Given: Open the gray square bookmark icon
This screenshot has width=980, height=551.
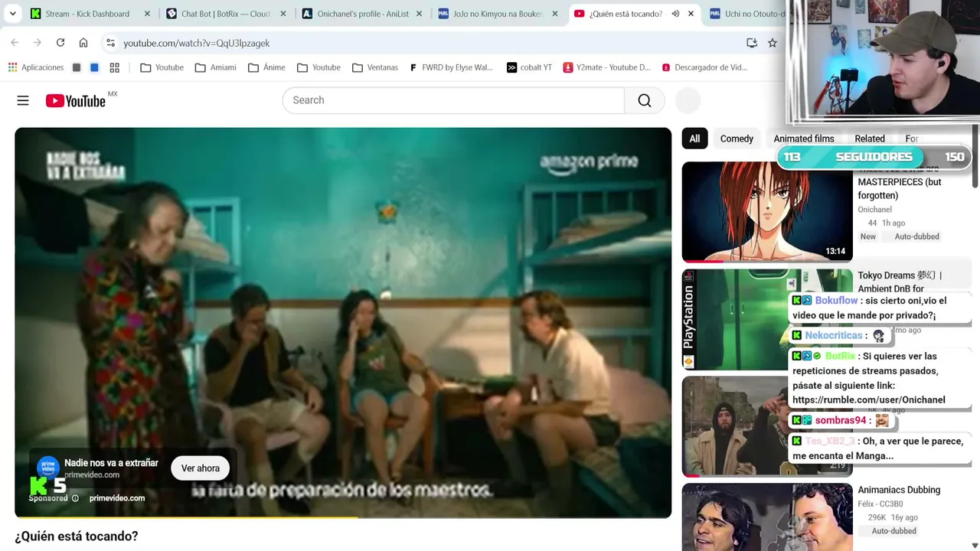Looking at the screenshot, I should point(77,67).
